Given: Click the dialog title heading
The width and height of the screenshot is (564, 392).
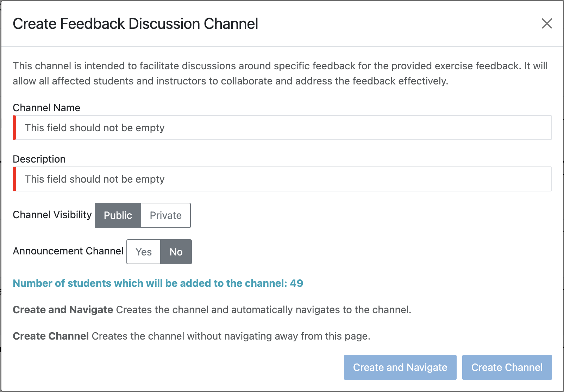Looking at the screenshot, I should click(x=135, y=24).
